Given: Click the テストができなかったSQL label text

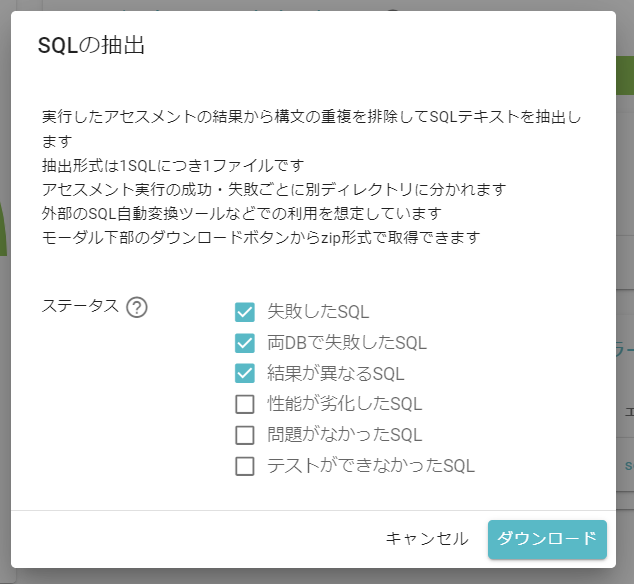Looking at the screenshot, I should (x=371, y=466).
